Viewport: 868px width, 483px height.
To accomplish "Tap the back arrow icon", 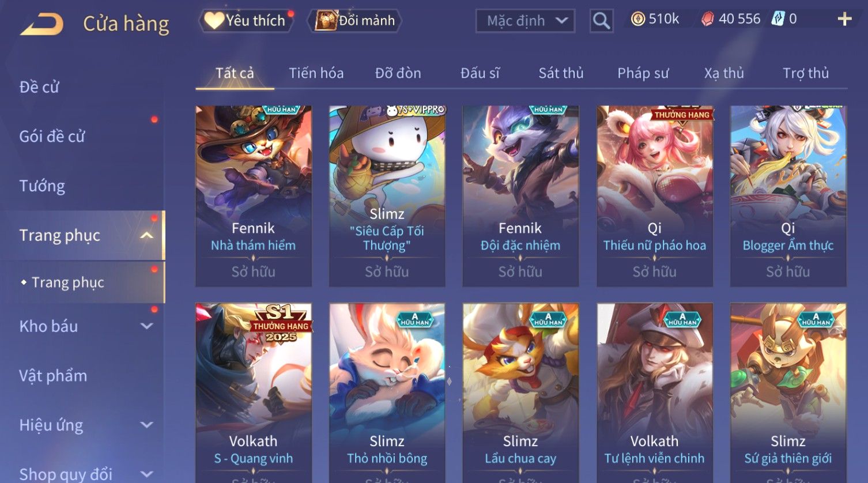I will click(41, 24).
